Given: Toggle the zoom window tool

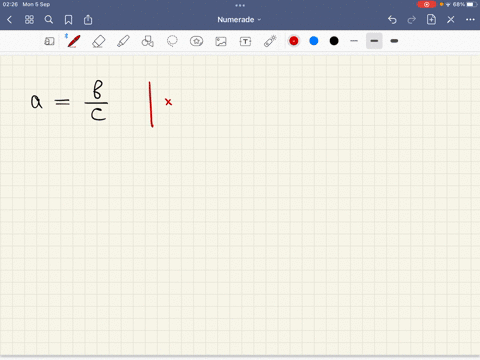Looking at the screenshot, I should pyautogui.click(x=49, y=41).
